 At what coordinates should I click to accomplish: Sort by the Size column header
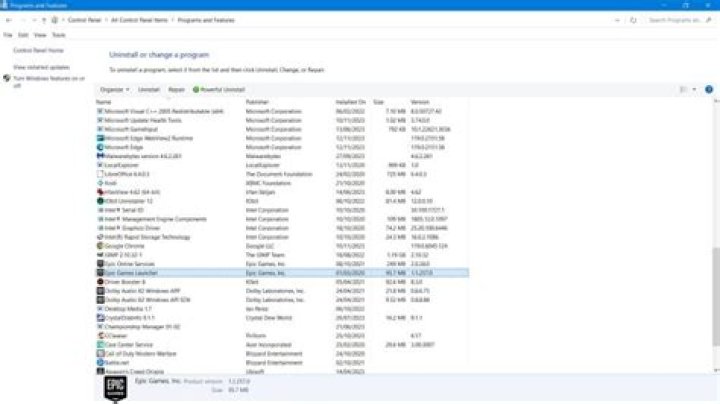click(x=378, y=102)
